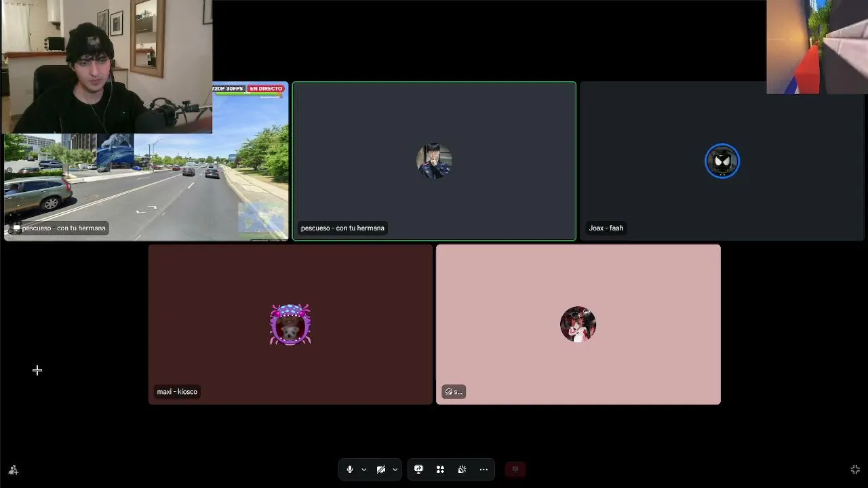The image size is (868, 488).
Task: Click the exit fullscreen icon
Action: [855, 469]
